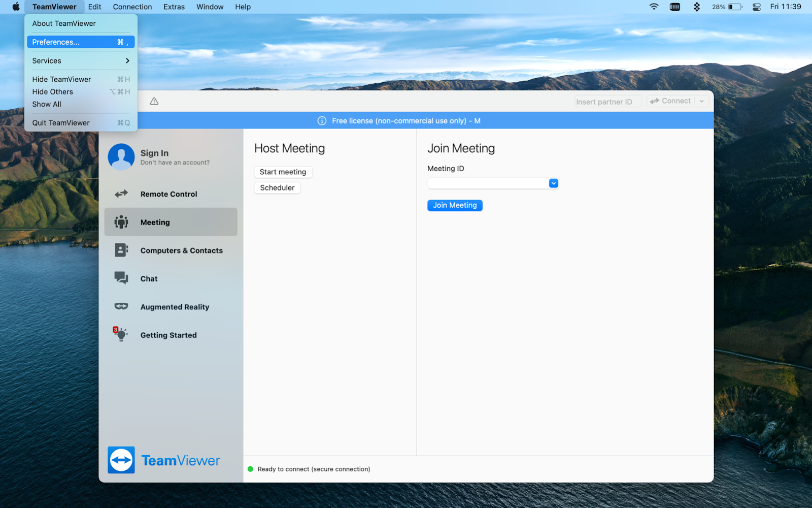The width and height of the screenshot is (812, 508).
Task: Click the battery status icon
Action: [x=735, y=7]
